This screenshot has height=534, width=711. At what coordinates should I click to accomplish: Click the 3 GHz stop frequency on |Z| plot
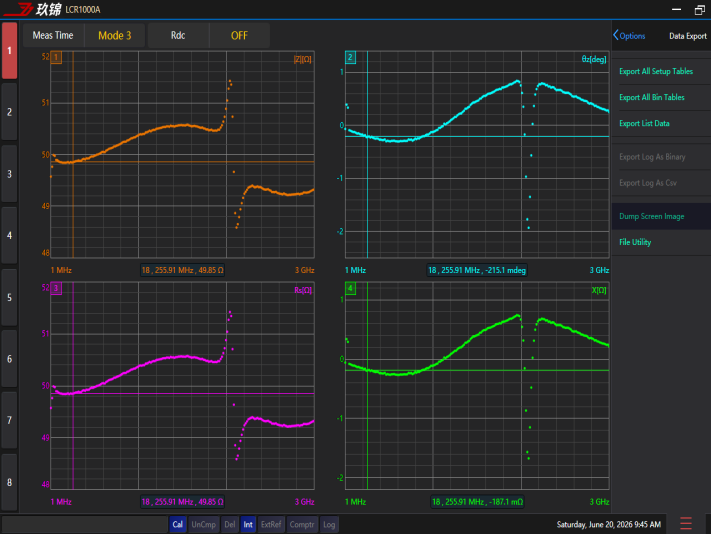pos(305,270)
